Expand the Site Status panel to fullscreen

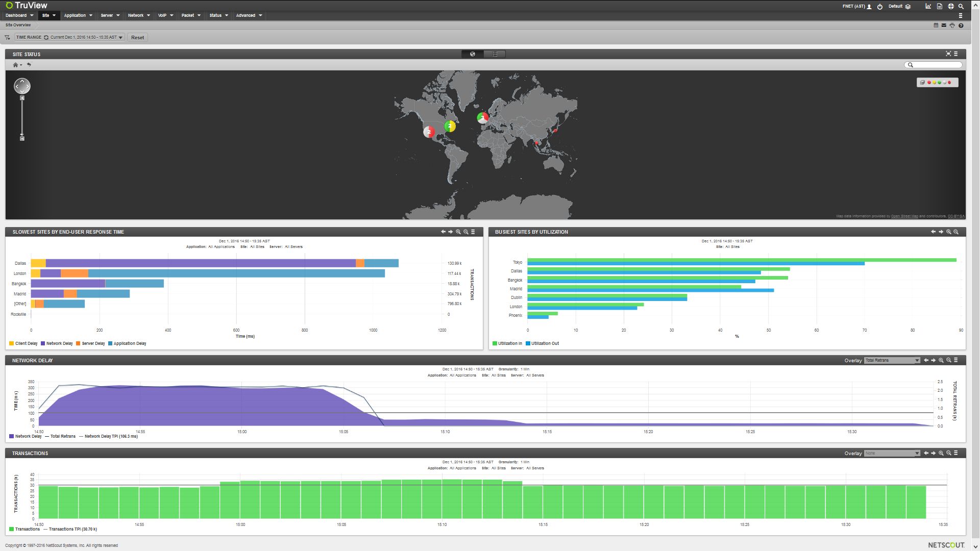click(x=947, y=54)
